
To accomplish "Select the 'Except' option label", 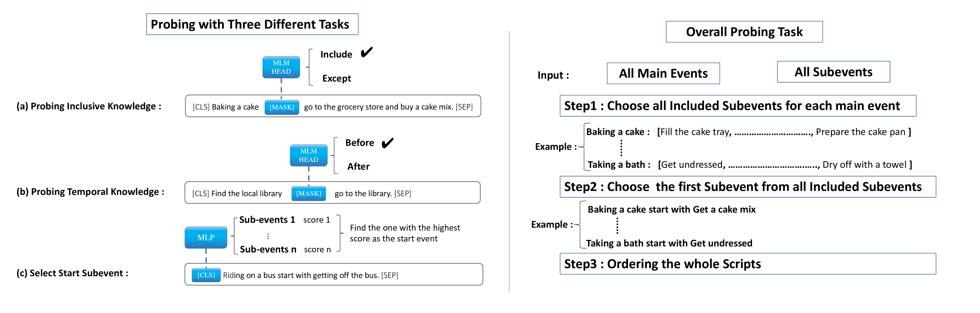I will [x=337, y=78].
